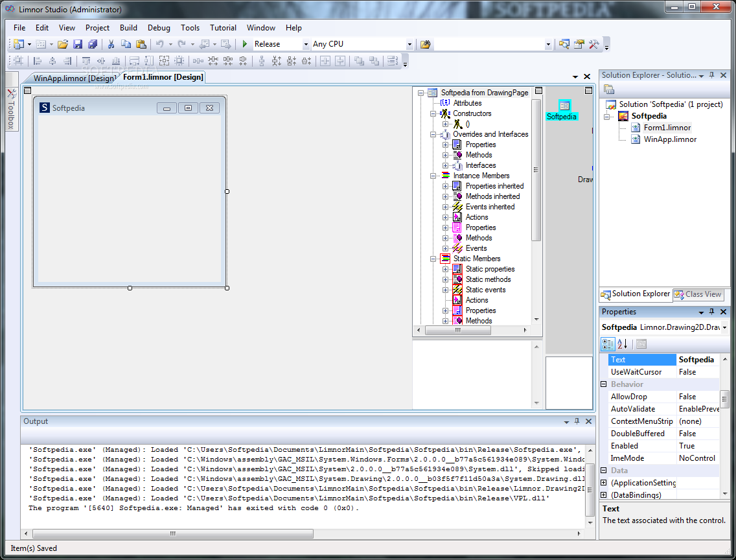
Task: Open the File menu
Action: coord(19,28)
